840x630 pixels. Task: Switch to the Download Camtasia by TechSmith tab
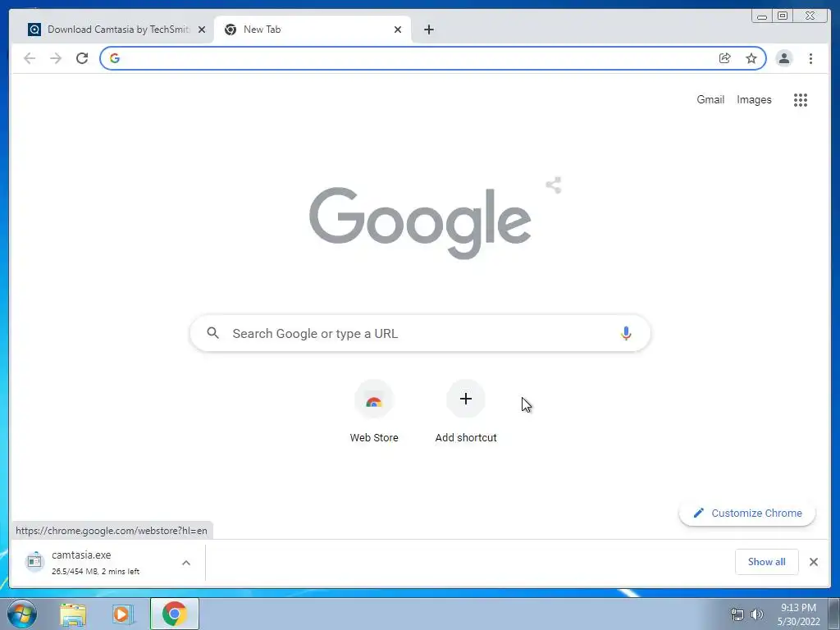pyautogui.click(x=113, y=30)
